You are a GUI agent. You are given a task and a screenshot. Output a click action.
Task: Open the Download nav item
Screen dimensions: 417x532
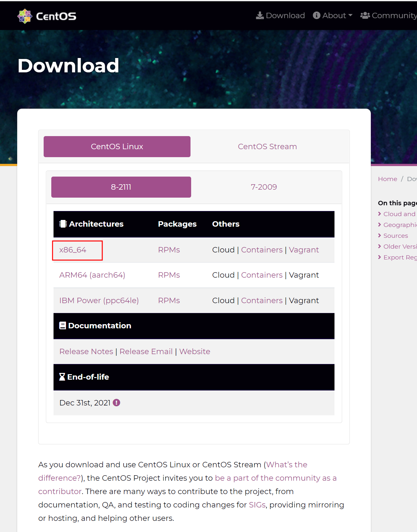(x=280, y=15)
